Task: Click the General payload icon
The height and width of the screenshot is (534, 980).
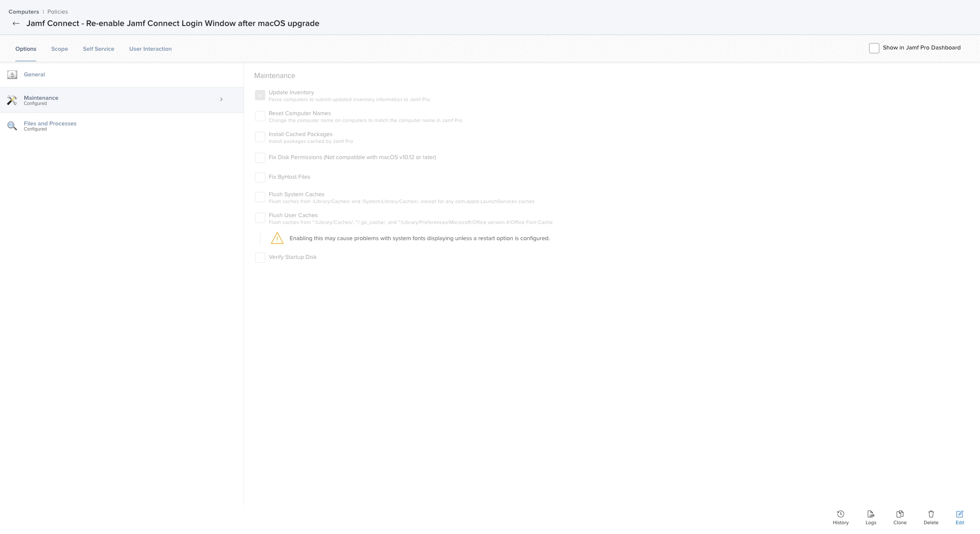Action: pos(12,75)
